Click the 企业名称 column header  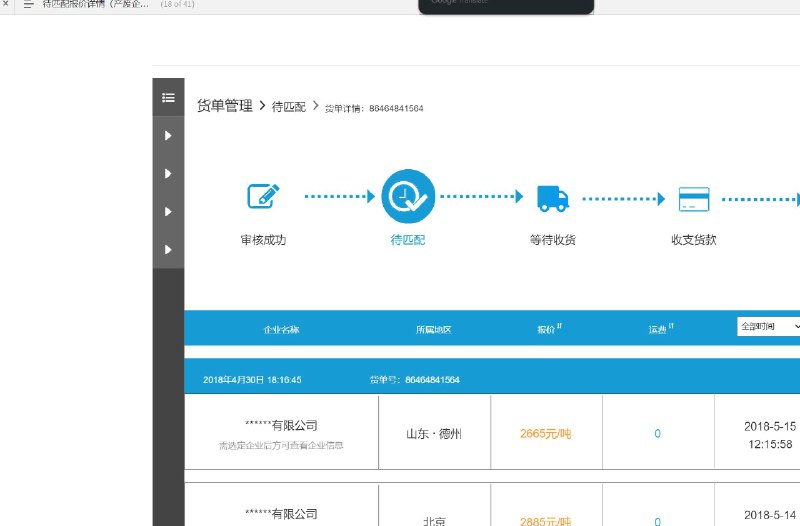282,330
